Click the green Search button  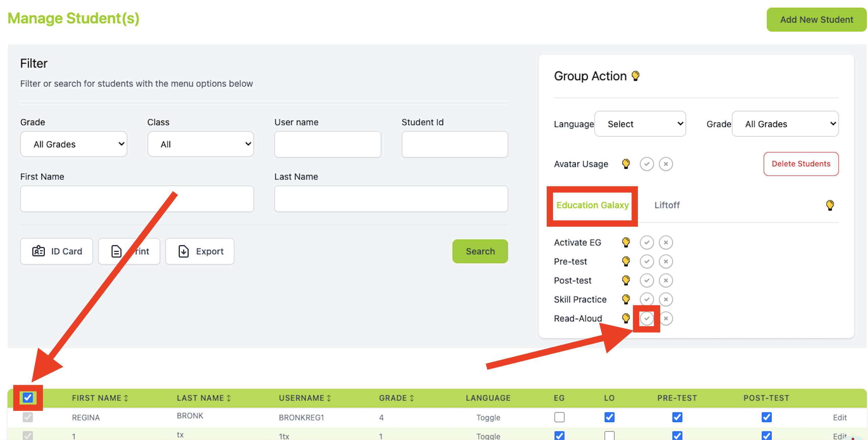(480, 251)
